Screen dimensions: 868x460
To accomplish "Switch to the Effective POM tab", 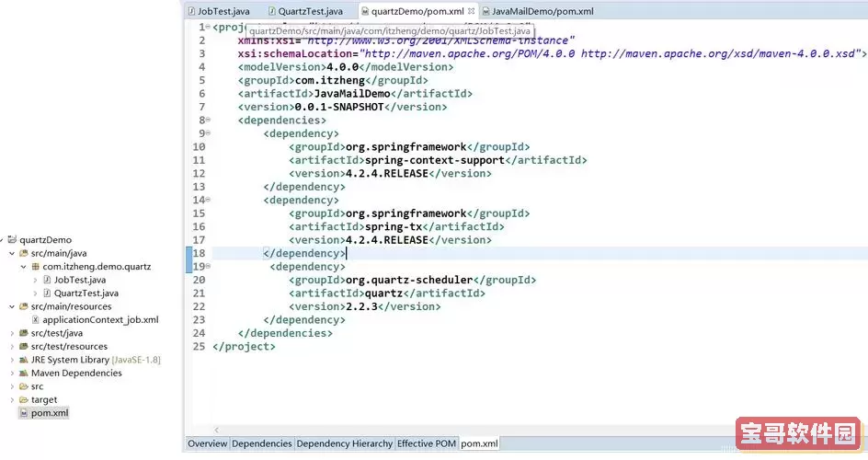I will [427, 443].
